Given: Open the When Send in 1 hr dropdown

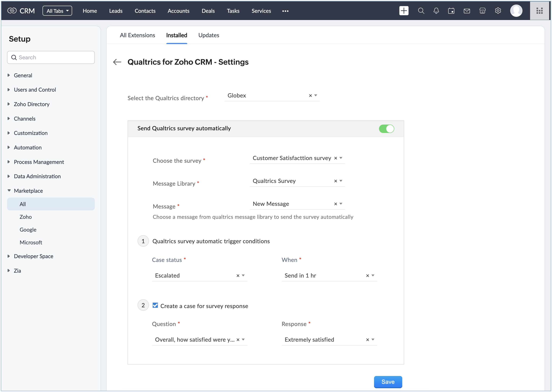Looking at the screenshot, I should 373,276.
